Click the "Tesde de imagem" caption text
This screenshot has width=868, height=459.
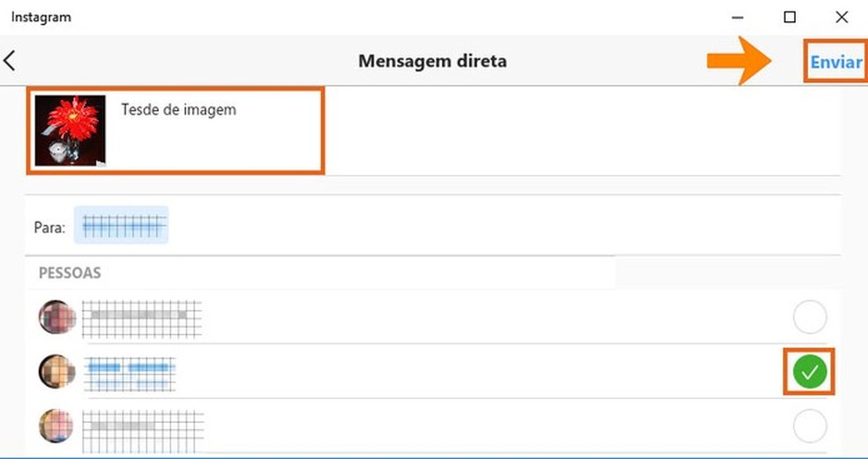pos(178,110)
